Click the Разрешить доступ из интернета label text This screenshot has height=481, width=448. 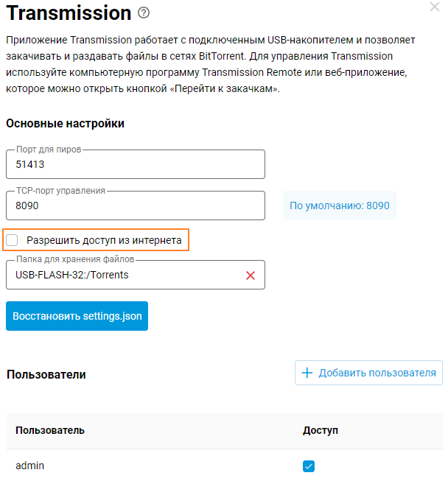[x=104, y=240]
